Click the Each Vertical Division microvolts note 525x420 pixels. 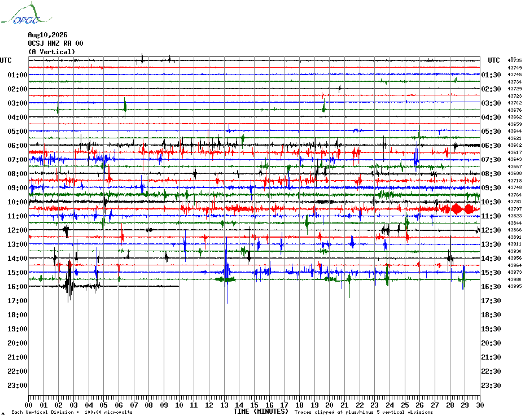[72, 412]
